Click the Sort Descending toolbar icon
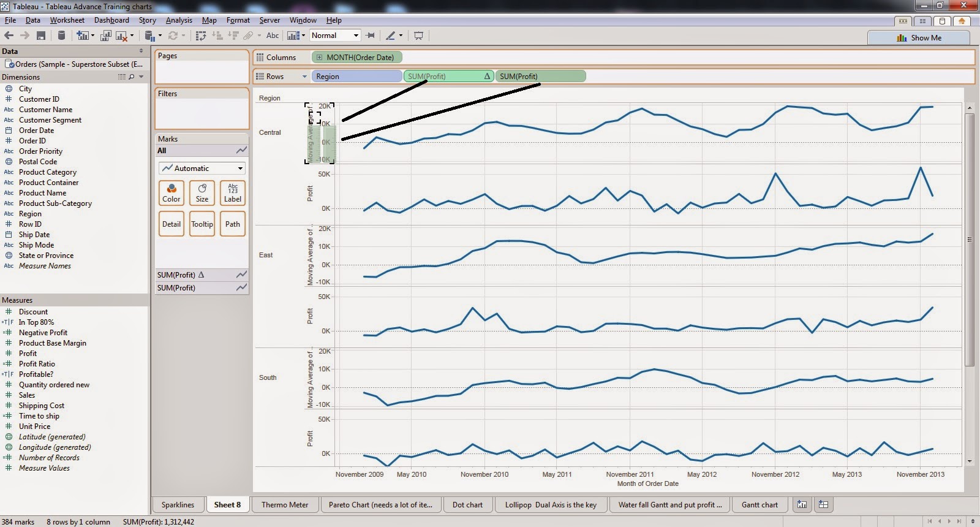The width and height of the screenshot is (980, 527). [x=233, y=36]
